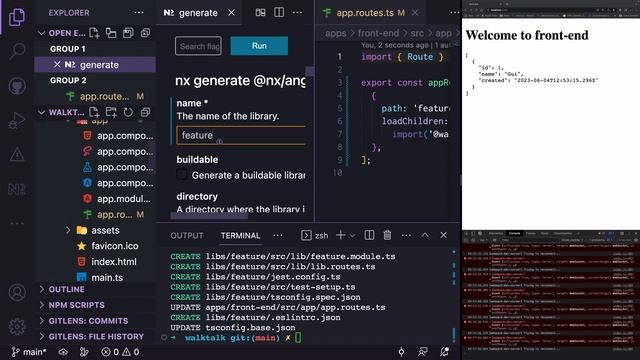Open Run and Debug view
This screenshot has height=360, width=640.
pos(17,120)
